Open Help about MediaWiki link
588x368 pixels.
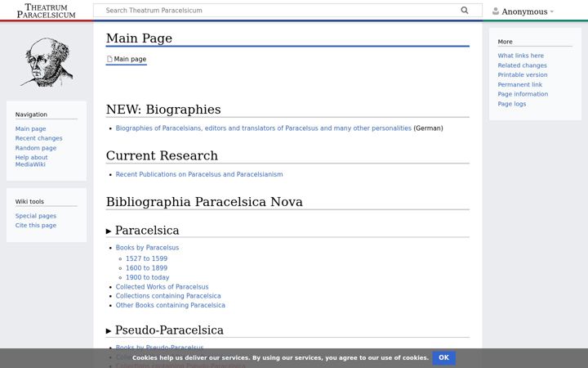point(32,161)
